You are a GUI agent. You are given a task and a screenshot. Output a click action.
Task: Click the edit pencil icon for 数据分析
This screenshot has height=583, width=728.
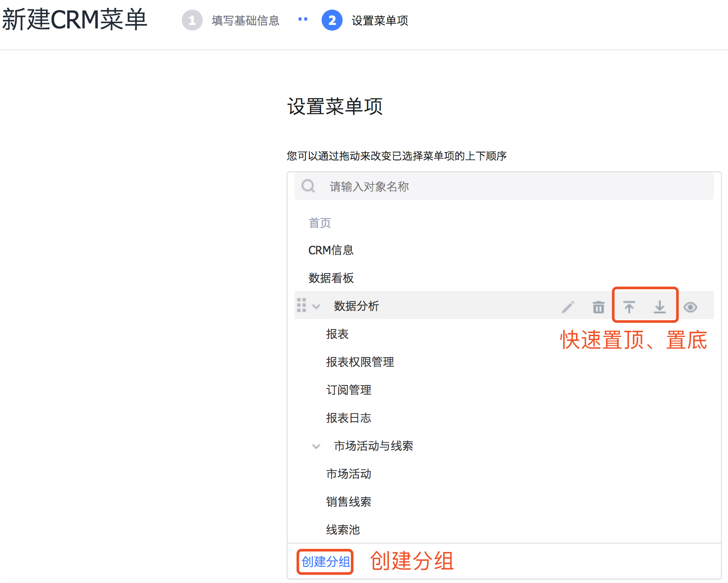(x=568, y=307)
